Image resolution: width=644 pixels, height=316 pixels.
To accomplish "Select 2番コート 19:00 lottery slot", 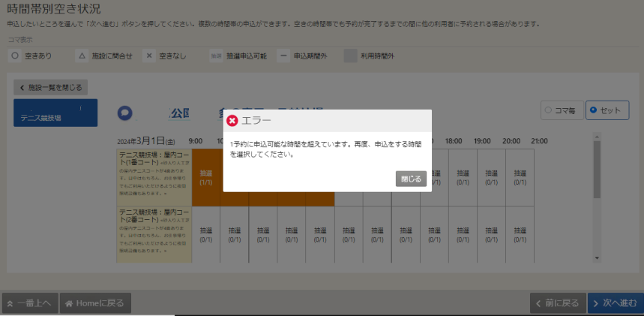I will pos(491,234).
